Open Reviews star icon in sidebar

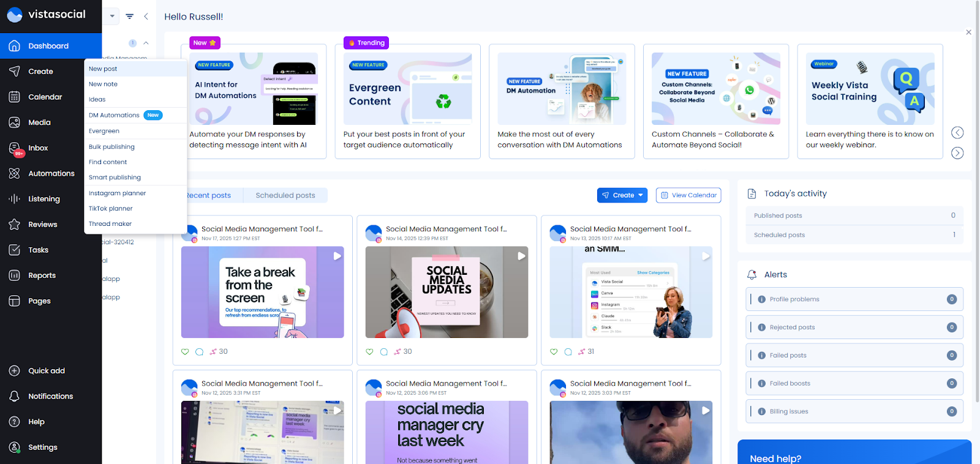pos(15,225)
